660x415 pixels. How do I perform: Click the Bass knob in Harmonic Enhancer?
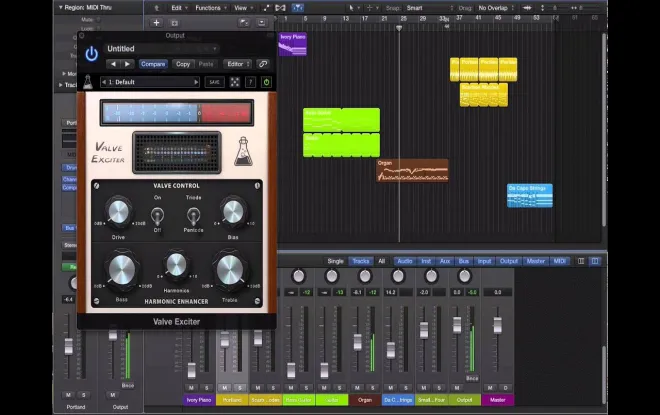[x=122, y=269]
